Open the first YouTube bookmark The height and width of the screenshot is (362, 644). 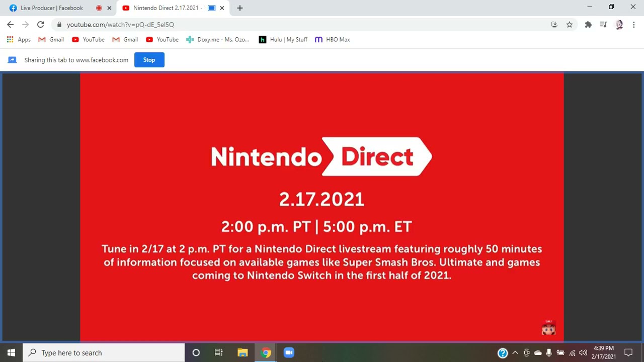click(x=88, y=39)
